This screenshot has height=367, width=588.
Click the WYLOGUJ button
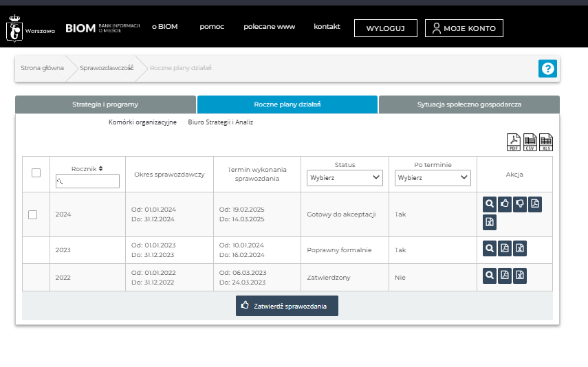[x=385, y=28]
